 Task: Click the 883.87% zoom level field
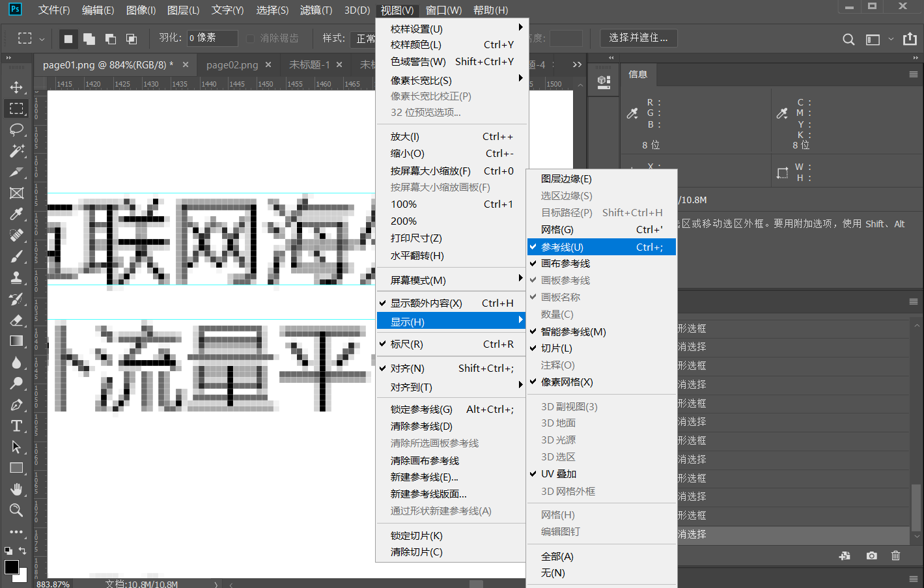pyautogui.click(x=53, y=583)
